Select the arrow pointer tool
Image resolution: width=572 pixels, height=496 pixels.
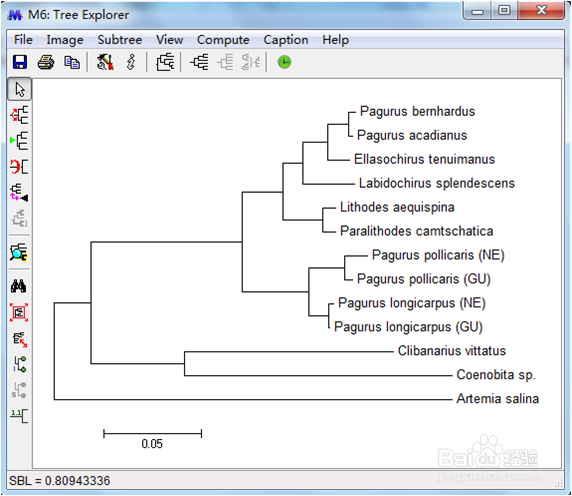click(x=19, y=89)
